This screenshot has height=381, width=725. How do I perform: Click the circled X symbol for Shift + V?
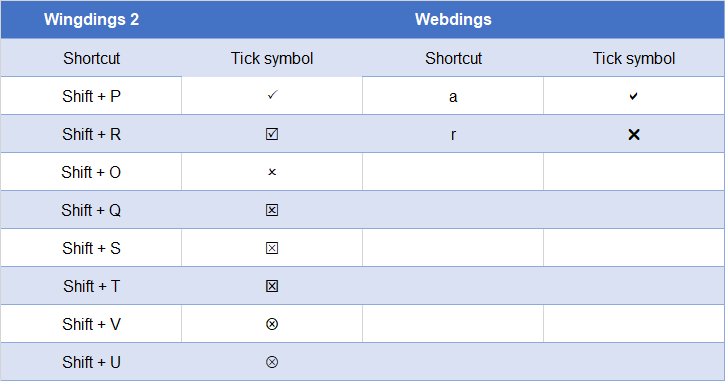click(272, 324)
